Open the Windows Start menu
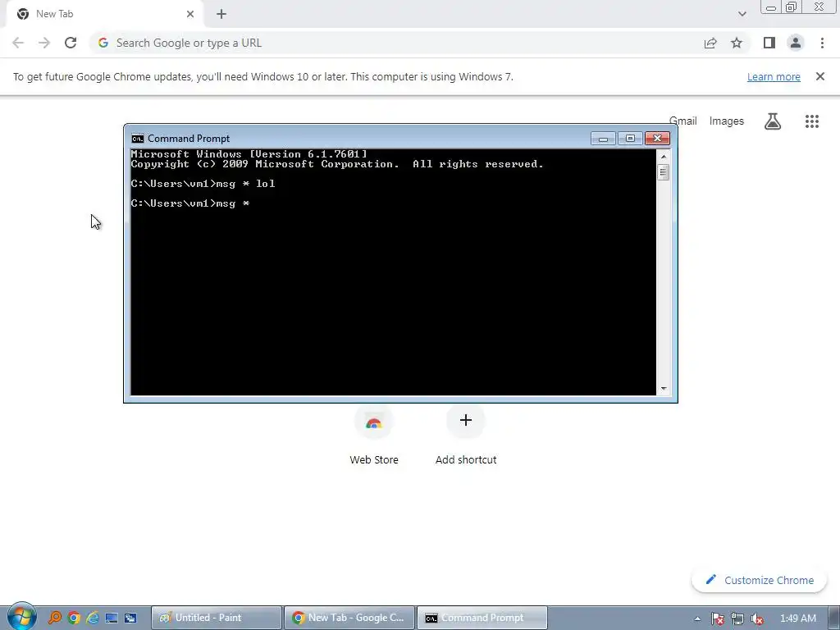 coord(21,617)
